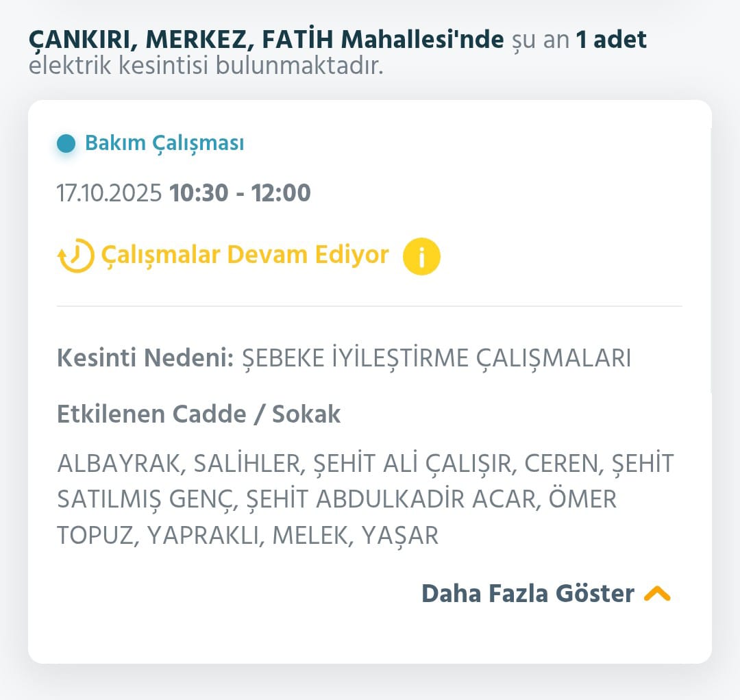740x700 pixels.
Task: Click the ALBAYRAK street name
Action: click(120, 464)
